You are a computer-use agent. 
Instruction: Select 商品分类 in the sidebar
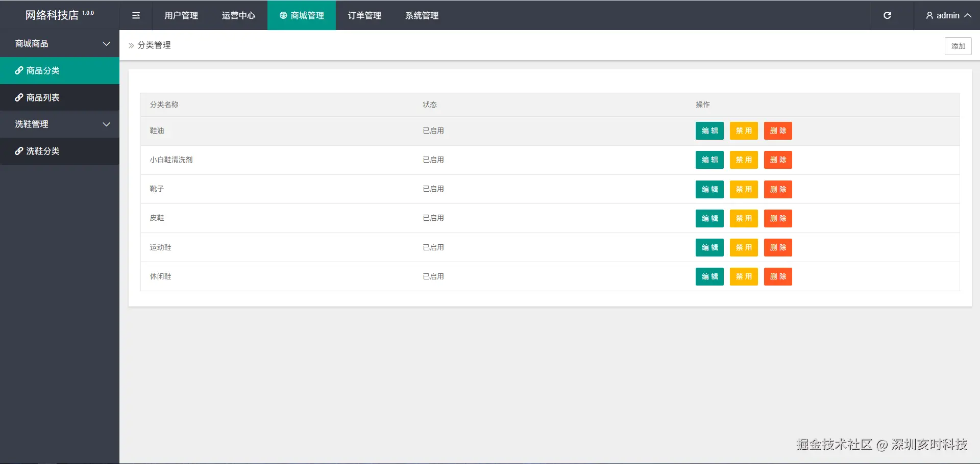(60, 70)
